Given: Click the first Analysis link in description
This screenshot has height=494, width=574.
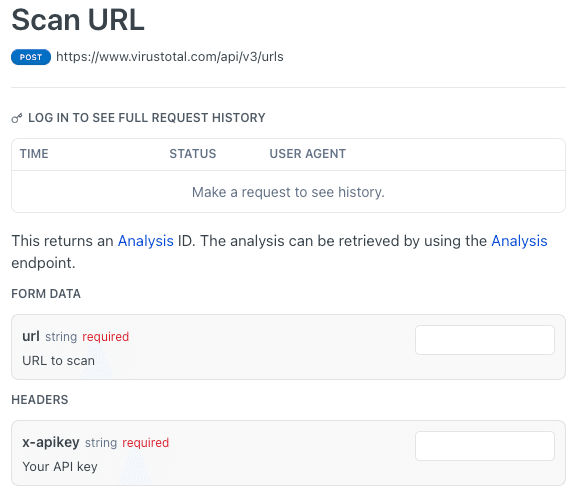Looking at the screenshot, I should point(145,241).
